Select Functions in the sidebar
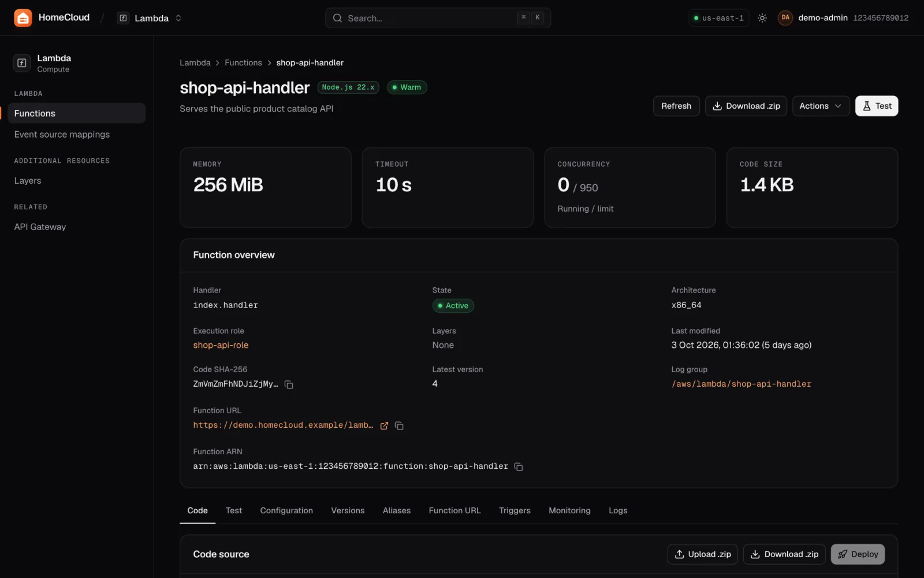 (x=76, y=113)
